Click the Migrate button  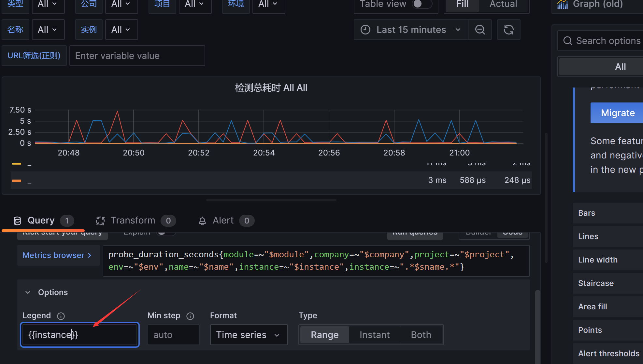click(x=617, y=113)
